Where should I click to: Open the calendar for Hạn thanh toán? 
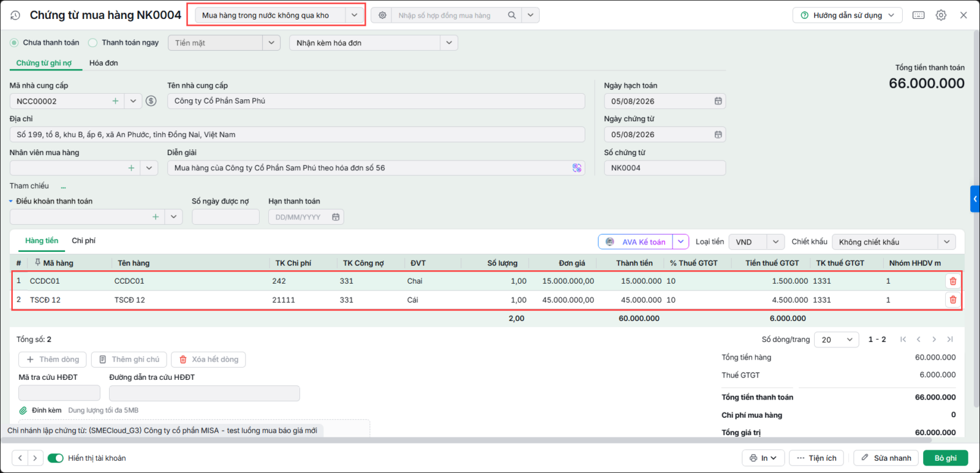tap(336, 217)
